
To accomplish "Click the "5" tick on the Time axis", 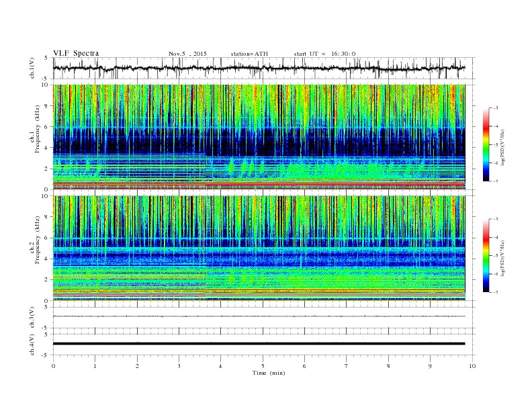I will pos(263,366).
